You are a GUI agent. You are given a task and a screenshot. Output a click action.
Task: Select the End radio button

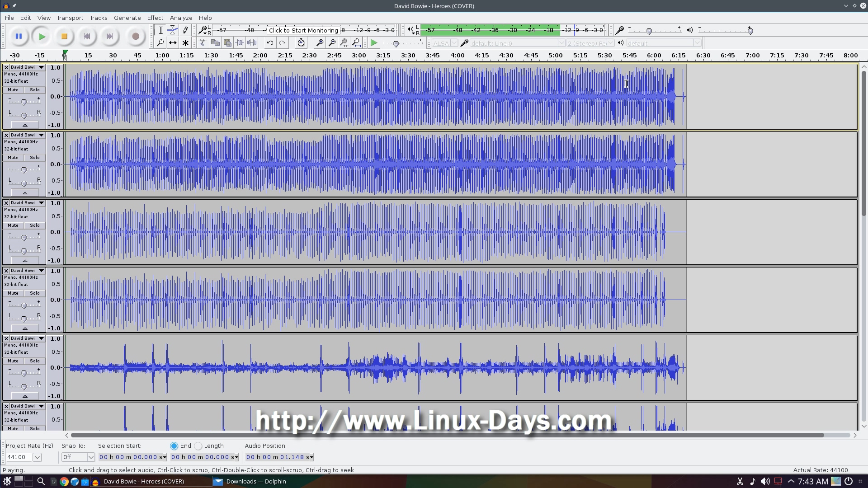(x=174, y=446)
